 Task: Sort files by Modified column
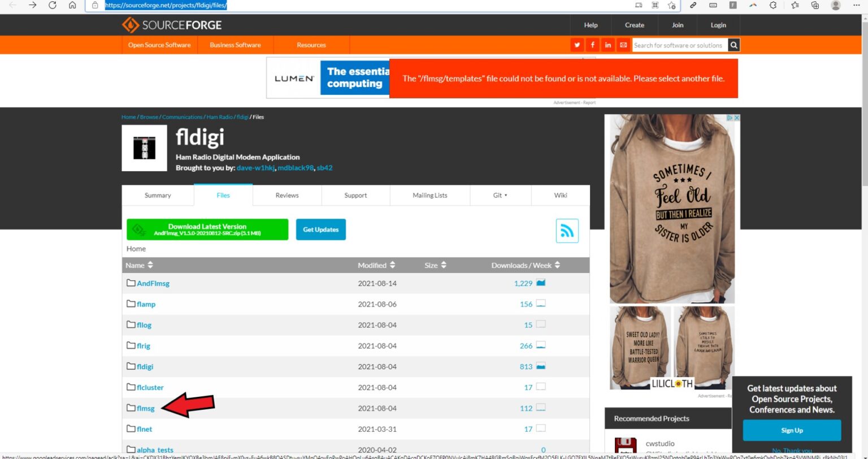pyautogui.click(x=376, y=265)
